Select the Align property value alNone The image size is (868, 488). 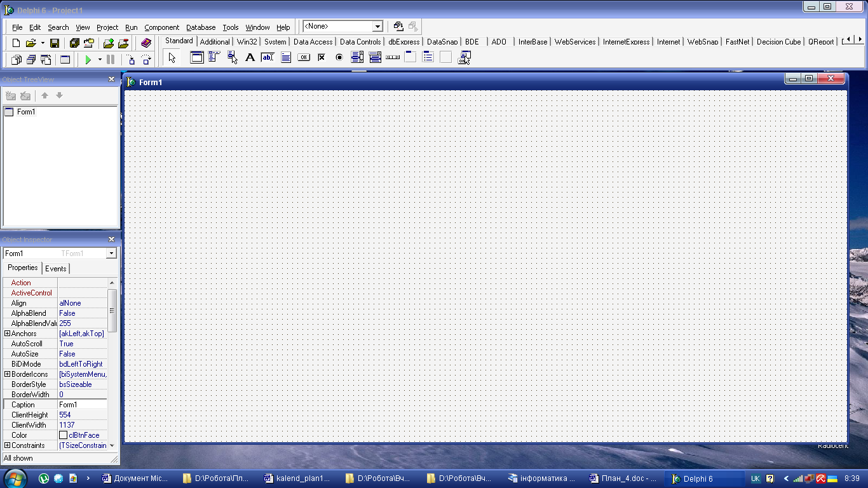[83, 303]
